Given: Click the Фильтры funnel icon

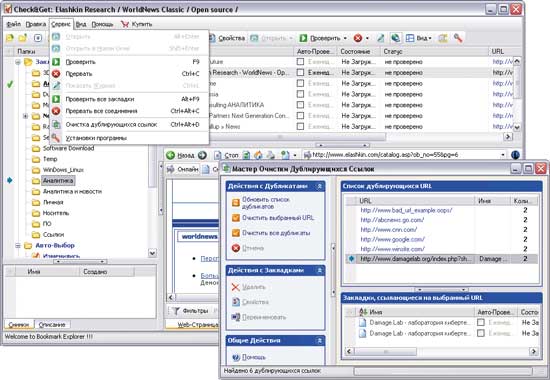Looking at the screenshot, I should [175, 311].
